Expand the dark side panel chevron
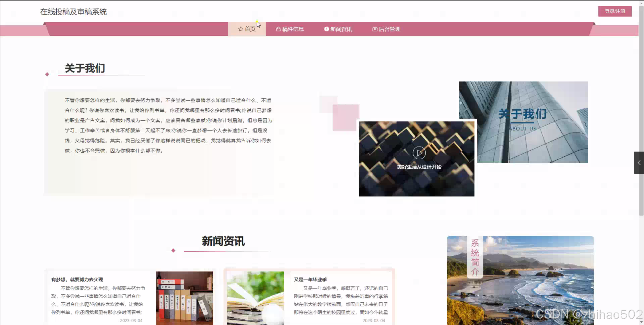644x325 pixels. click(x=639, y=163)
